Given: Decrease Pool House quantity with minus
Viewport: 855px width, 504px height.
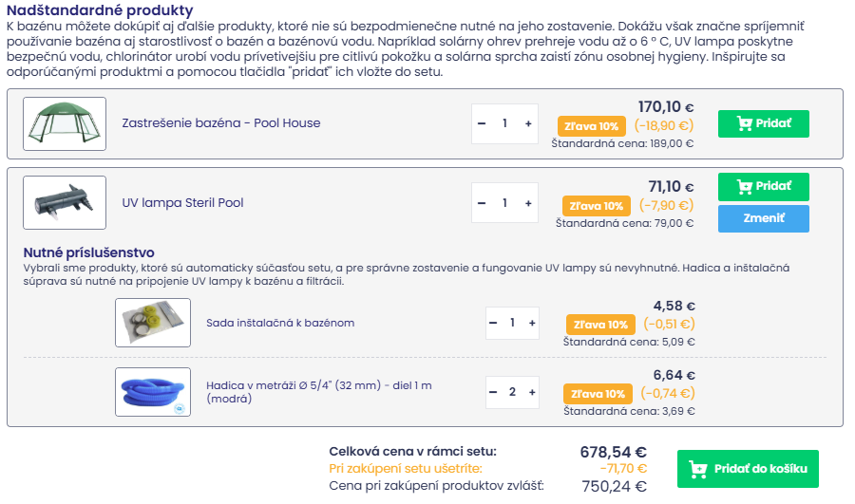Looking at the screenshot, I should (482, 123).
